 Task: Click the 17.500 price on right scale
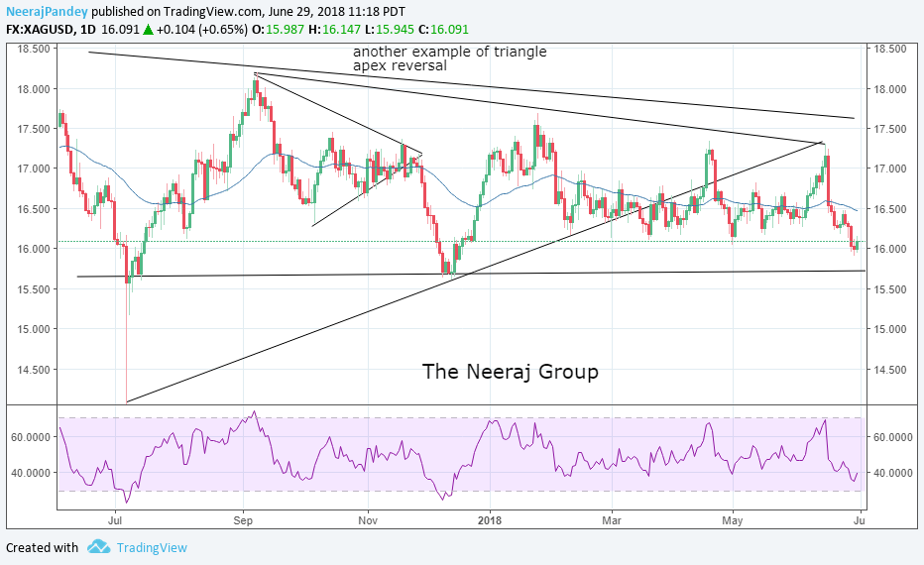point(890,129)
